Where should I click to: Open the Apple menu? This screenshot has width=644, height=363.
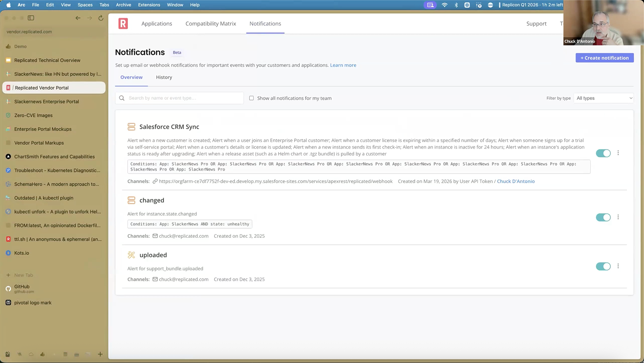(9, 5)
